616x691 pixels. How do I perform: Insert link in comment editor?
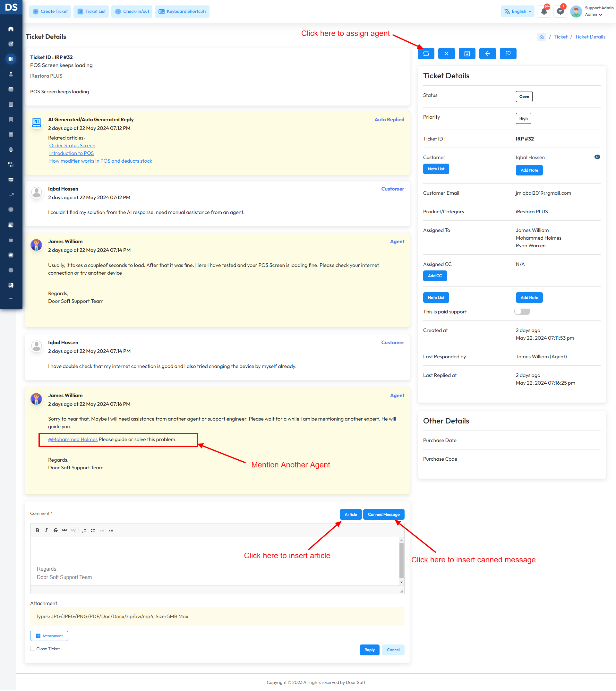click(64, 531)
